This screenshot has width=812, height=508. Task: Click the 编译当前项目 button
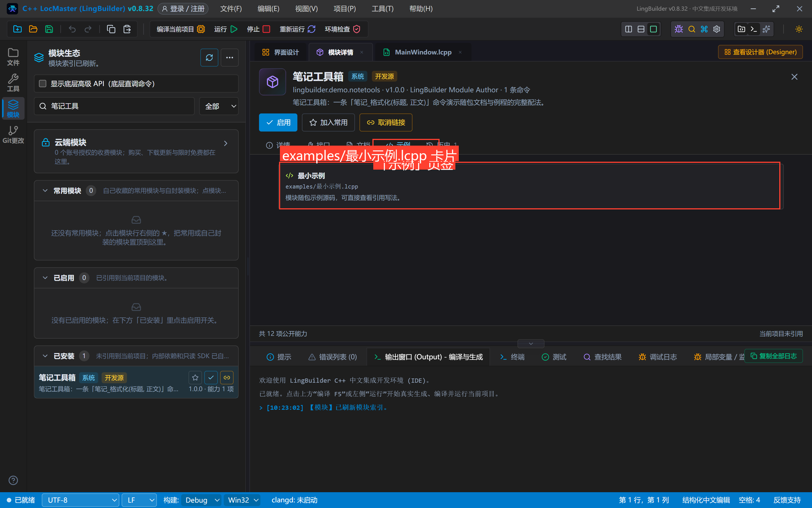pos(181,29)
